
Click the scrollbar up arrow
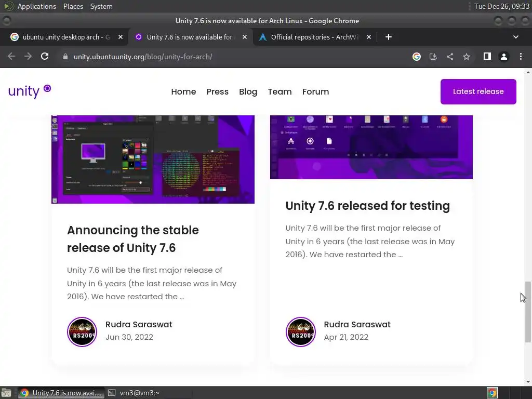528,72
